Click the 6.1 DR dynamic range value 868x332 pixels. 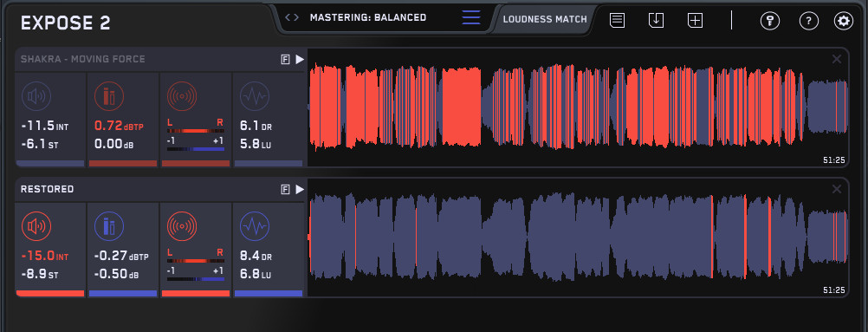[x=256, y=127]
